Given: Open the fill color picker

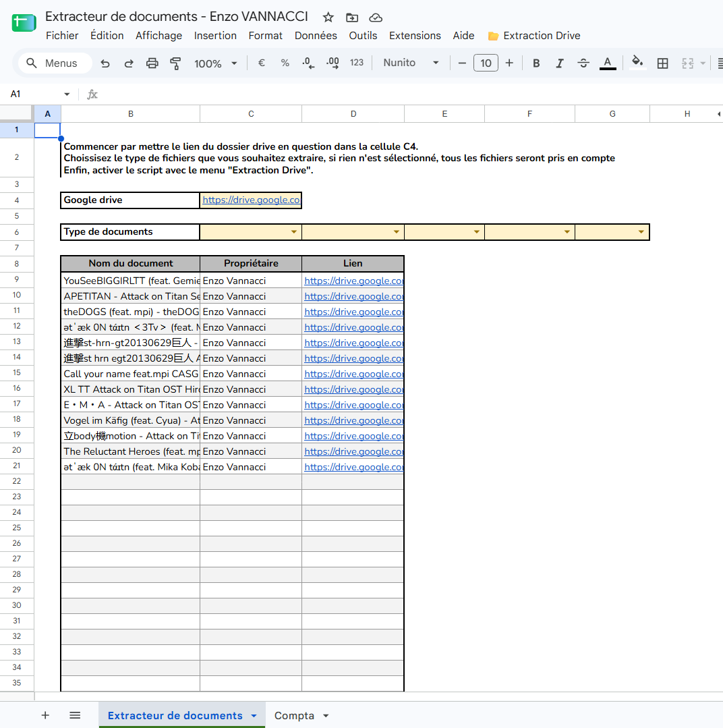Looking at the screenshot, I should click(x=637, y=62).
